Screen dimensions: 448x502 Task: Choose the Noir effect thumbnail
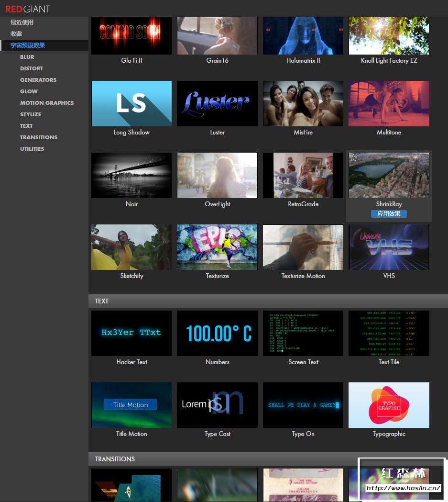pyautogui.click(x=131, y=175)
